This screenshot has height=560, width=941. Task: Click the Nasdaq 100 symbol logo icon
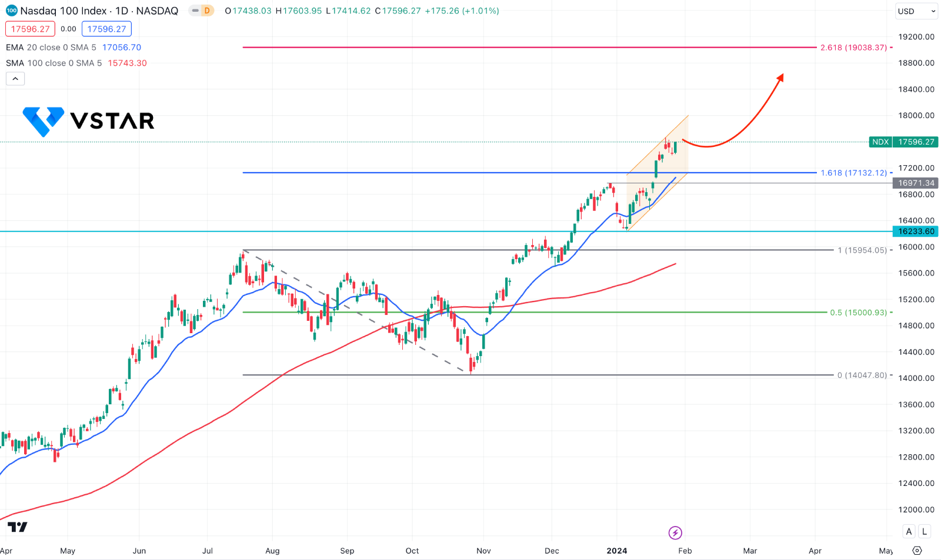pyautogui.click(x=12, y=11)
